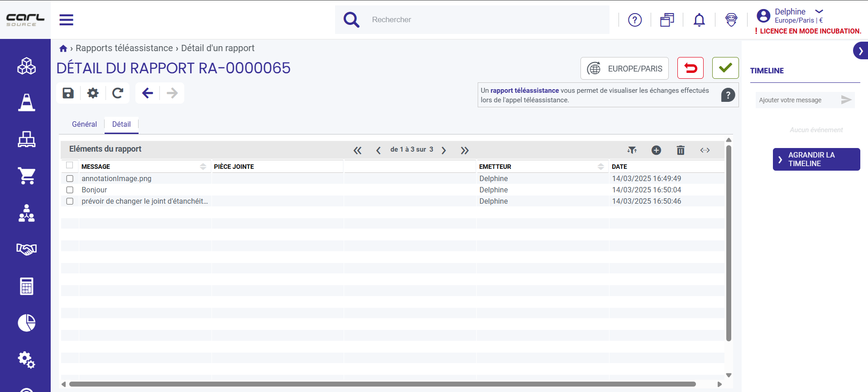Image resolution: width=868 pixels, height=392 pixels.
Task: Click the shopping cart sidebar icon
Action: point(27,176)
